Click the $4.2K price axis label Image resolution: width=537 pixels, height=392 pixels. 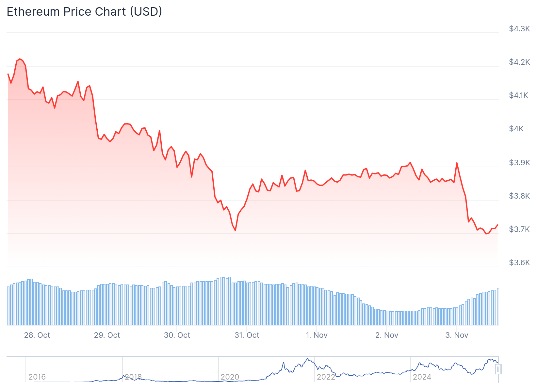519,62
